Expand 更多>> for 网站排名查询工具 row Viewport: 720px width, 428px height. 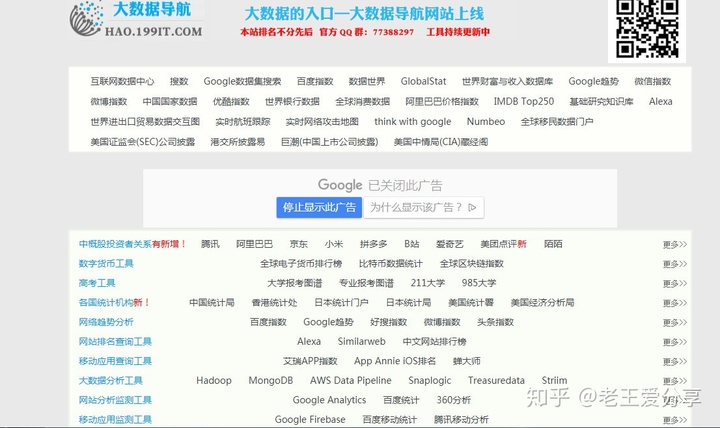coord(675,342)
